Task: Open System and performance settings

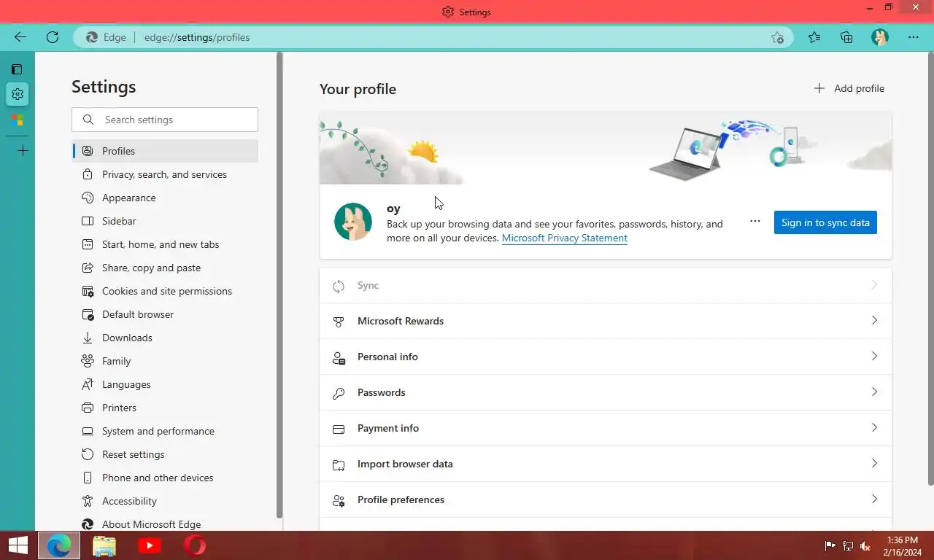Action: (x=165, y=431)
